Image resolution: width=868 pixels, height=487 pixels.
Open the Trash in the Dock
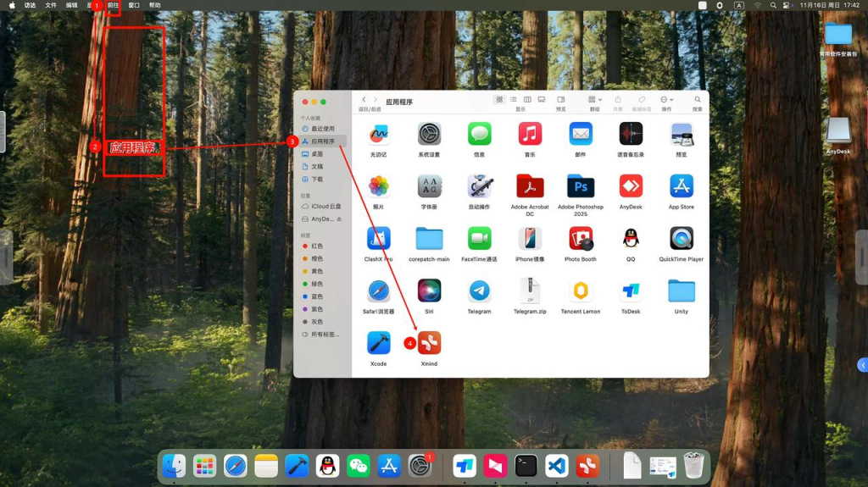click(x=693, y=466)
